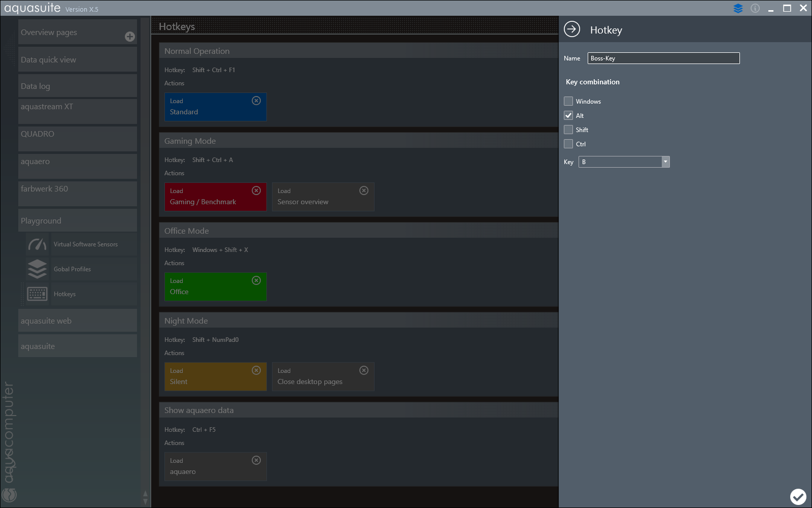Enable the Shift modifier checkbox
The width and height of the screenshot is (812, 508).
568,130
